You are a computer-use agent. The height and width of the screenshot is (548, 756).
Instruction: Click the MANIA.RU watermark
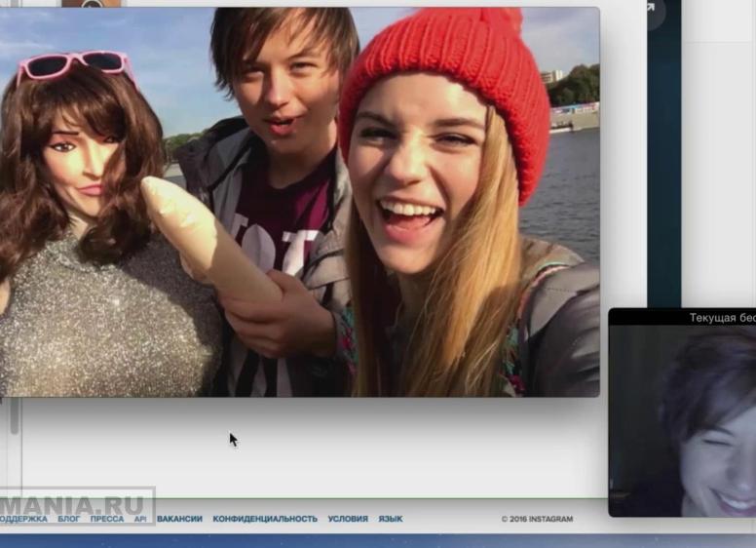click(x=76, y=504)
